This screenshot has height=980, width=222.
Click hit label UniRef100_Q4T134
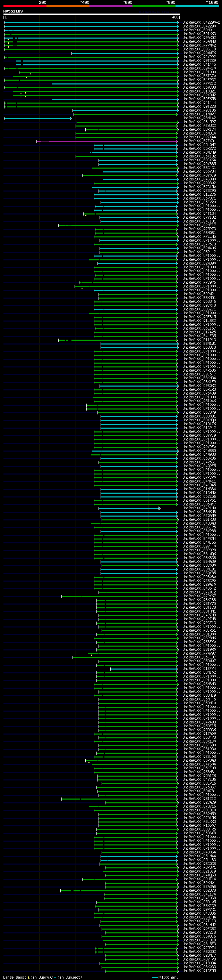[x=199, y=213]
